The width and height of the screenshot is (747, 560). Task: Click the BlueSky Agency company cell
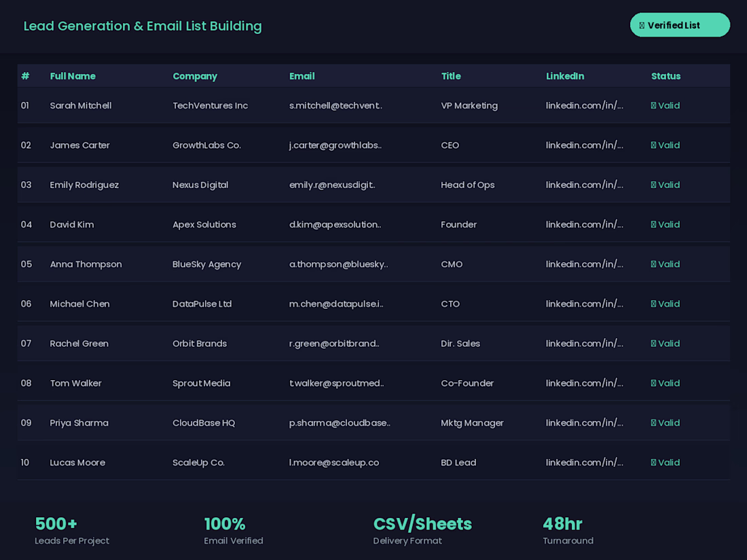click(206, 264)
